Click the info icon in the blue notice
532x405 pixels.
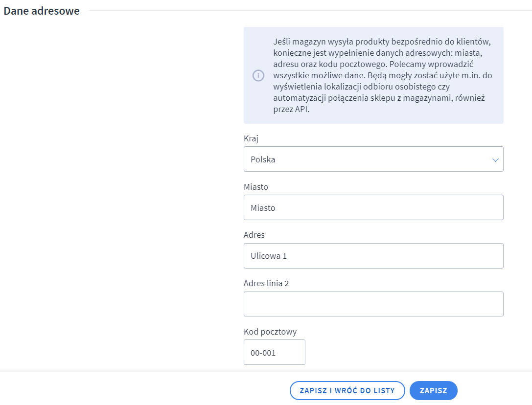click(x=258, y=76)
